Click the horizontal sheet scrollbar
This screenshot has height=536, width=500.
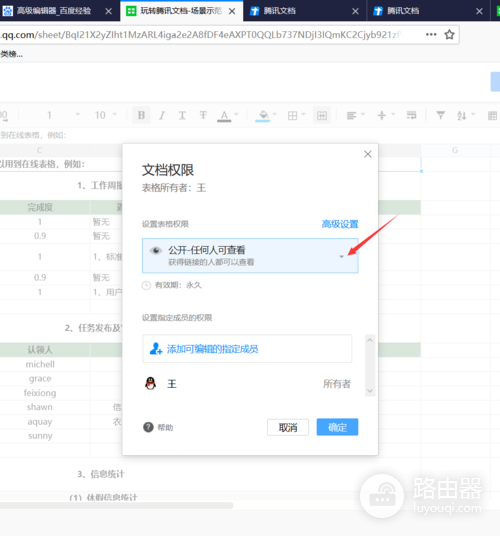[116, 505]
